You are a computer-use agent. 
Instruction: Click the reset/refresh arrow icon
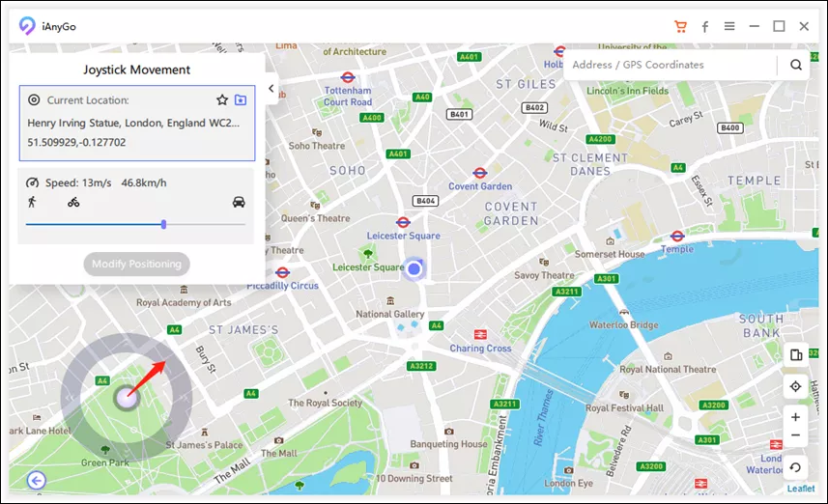tap(795, 467)
